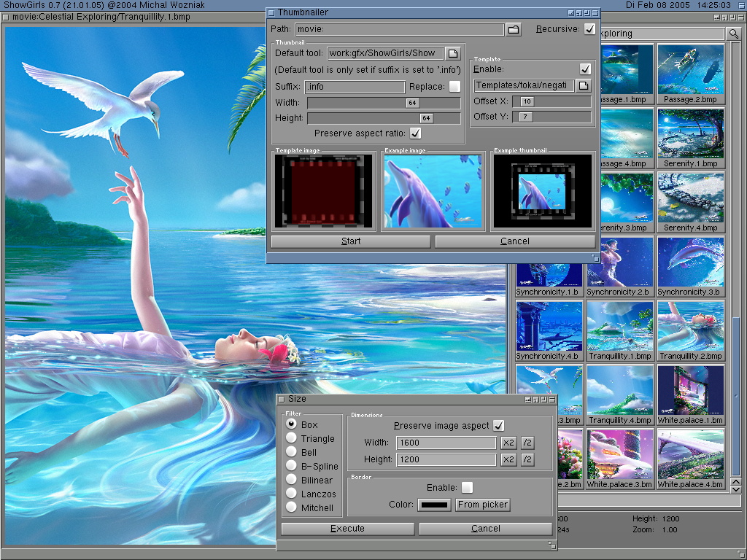
Task: Click the thumbnail Width slider knob
Action: click(413, 103)
